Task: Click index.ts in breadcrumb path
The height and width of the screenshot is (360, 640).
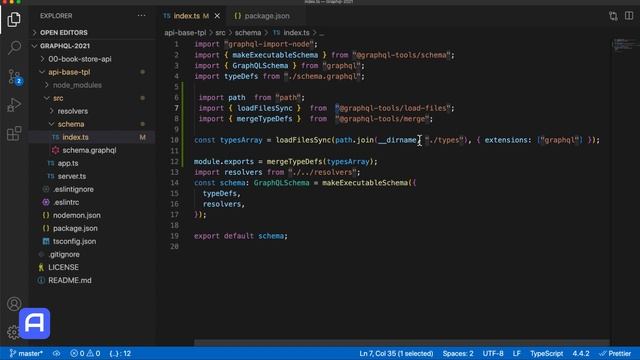Action: click(296, 33)
